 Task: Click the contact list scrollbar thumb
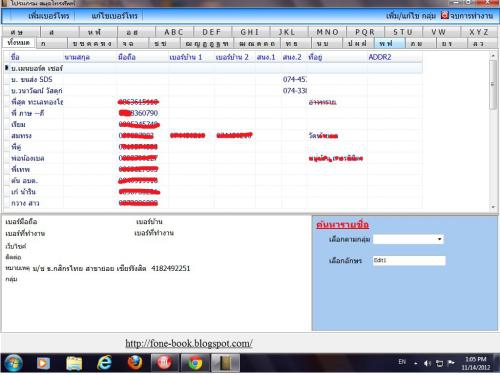(493, 84)
